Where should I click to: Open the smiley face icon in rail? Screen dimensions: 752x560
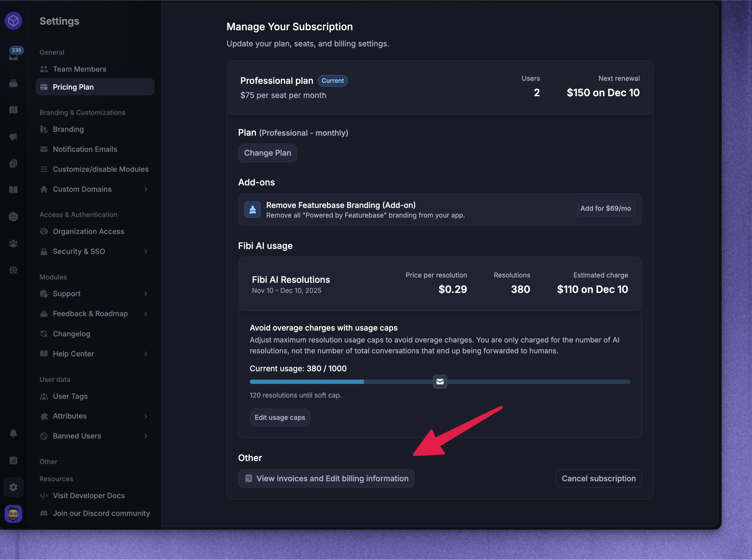point(13,217)
